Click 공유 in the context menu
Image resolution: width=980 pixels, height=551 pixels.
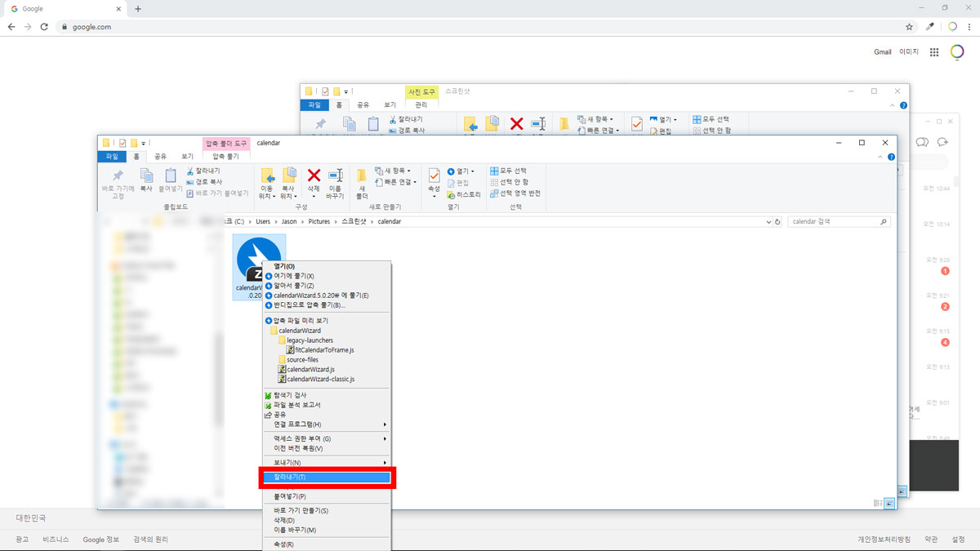pyautogui.click(x=327, y=415)
